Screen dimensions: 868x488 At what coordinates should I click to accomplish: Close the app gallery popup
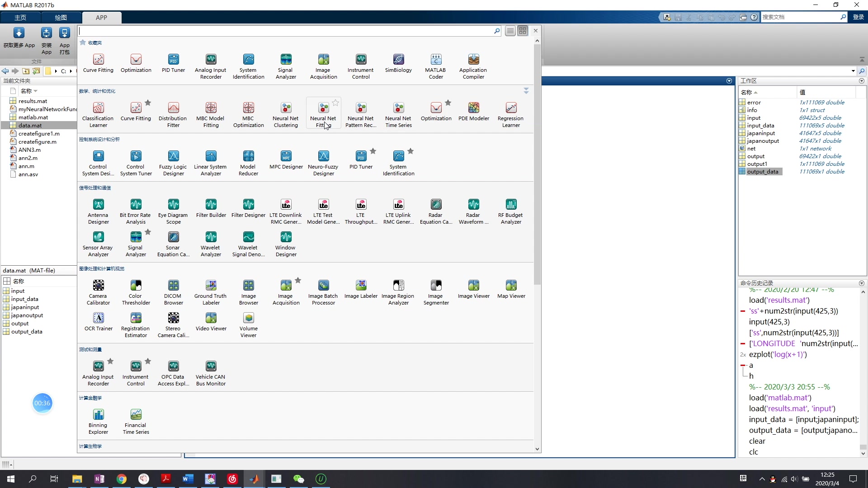coord(536,31)
